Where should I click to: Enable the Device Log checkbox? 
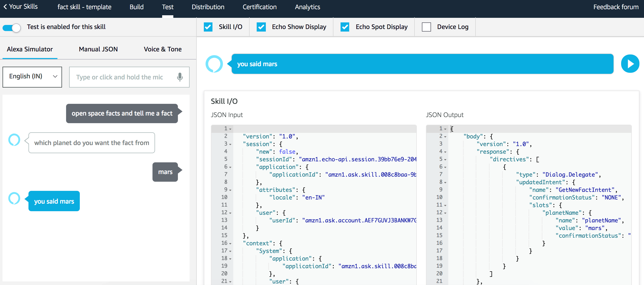pos(426,27)
